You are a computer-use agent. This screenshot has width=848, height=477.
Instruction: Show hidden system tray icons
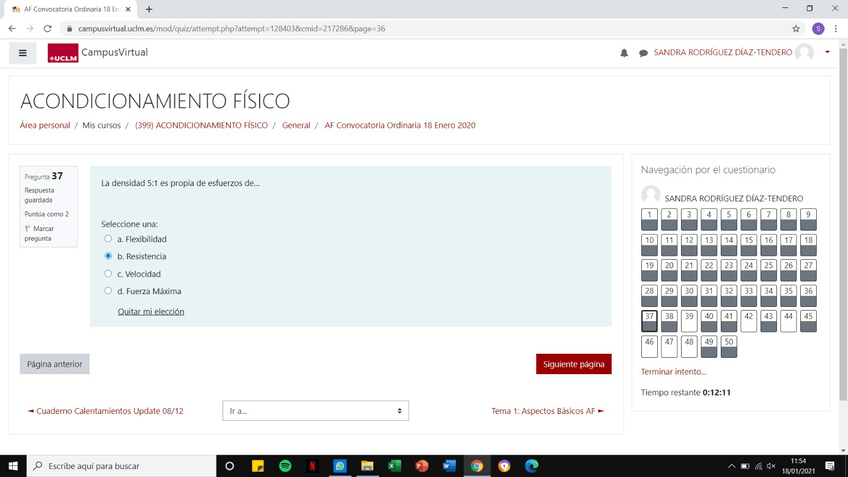731,466
